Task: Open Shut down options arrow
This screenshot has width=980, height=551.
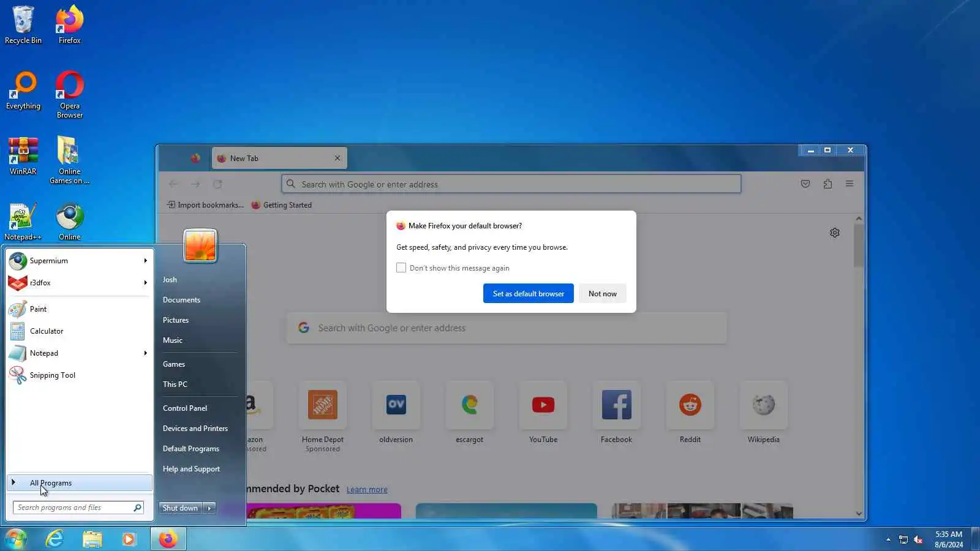Action: 209,508
